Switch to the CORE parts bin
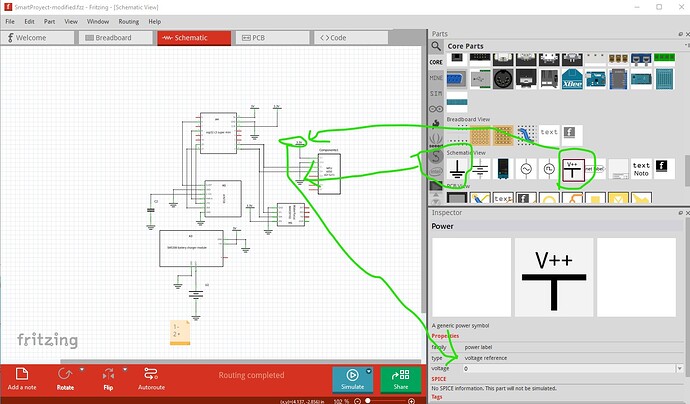 pos(436,62)
